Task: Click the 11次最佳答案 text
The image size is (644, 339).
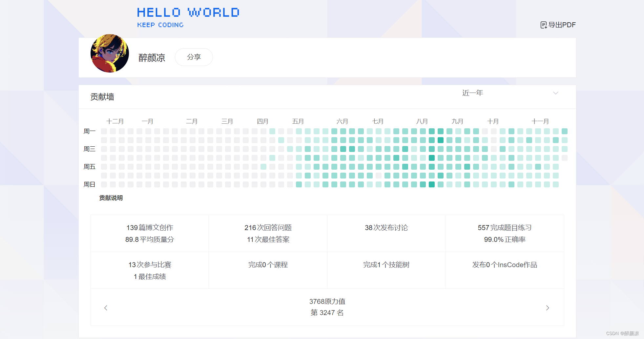Action: (268, 240)
